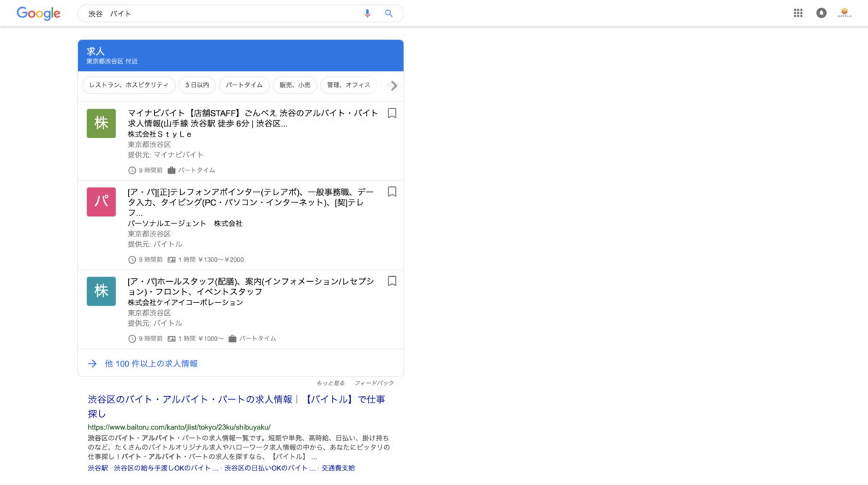Click green 株 logo of 株式会社StyLe
Image resolution: width=868 pixels, height=485 pixels.
point(101,124)
